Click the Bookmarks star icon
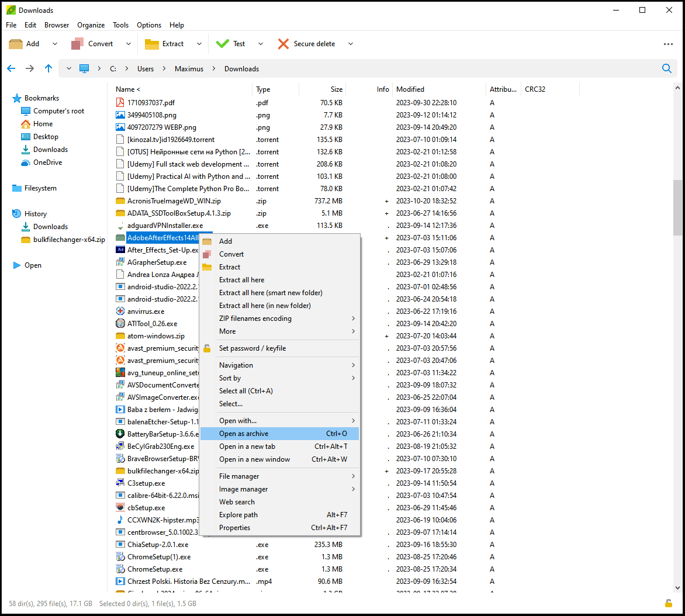 coord(16,98)
